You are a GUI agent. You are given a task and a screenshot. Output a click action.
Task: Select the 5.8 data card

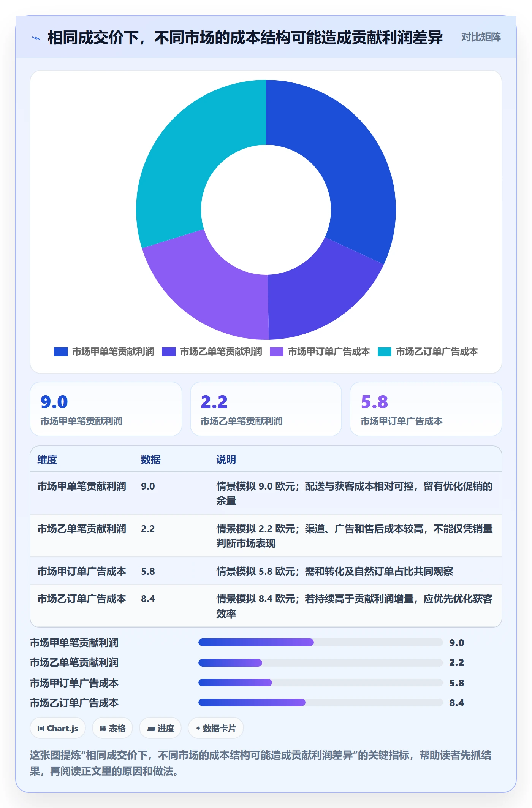[426, 409]
